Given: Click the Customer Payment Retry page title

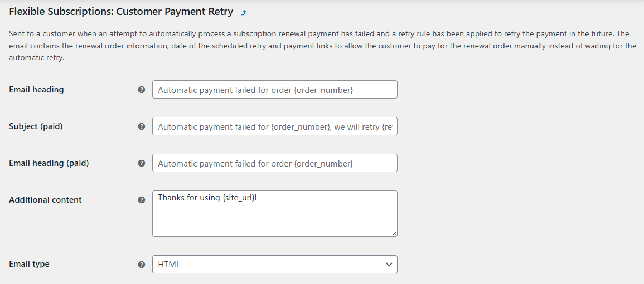Looking at the screenshot, I should click(x=121, y=12).
